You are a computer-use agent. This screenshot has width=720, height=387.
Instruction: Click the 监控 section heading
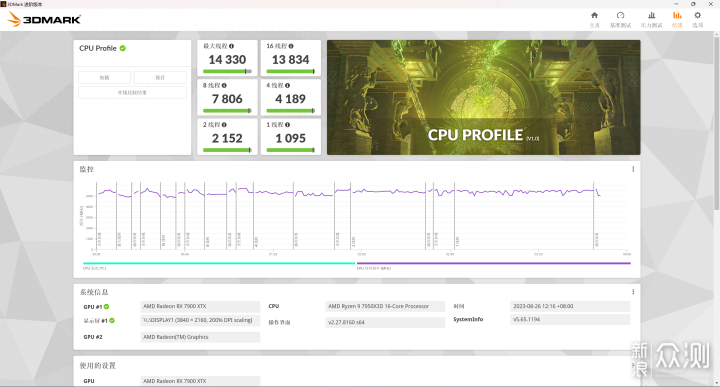click(x=87, y=169)
